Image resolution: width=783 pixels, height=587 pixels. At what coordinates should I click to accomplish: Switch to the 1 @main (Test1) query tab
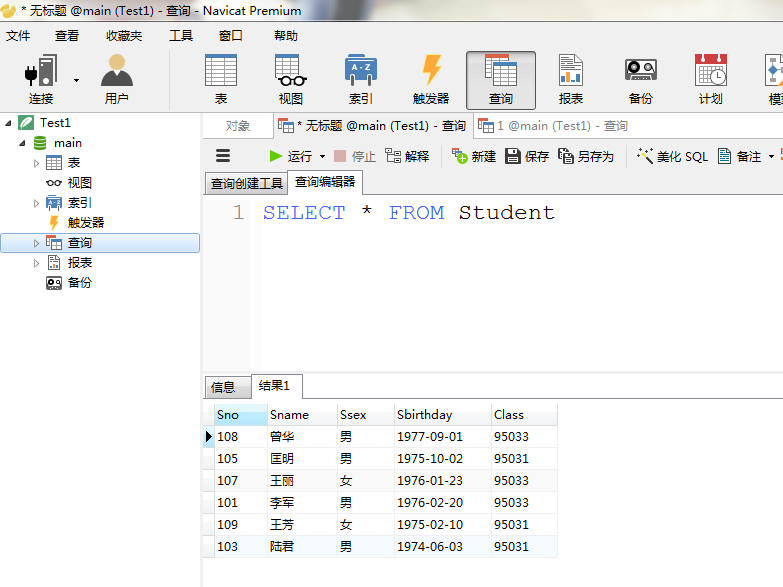(553, 126)
